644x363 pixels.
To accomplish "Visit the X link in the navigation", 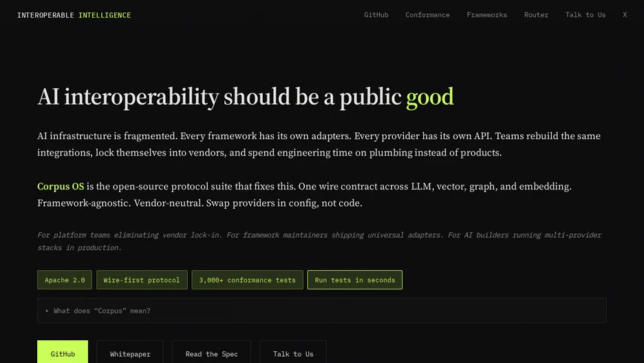I will click(x=625, y=14).
